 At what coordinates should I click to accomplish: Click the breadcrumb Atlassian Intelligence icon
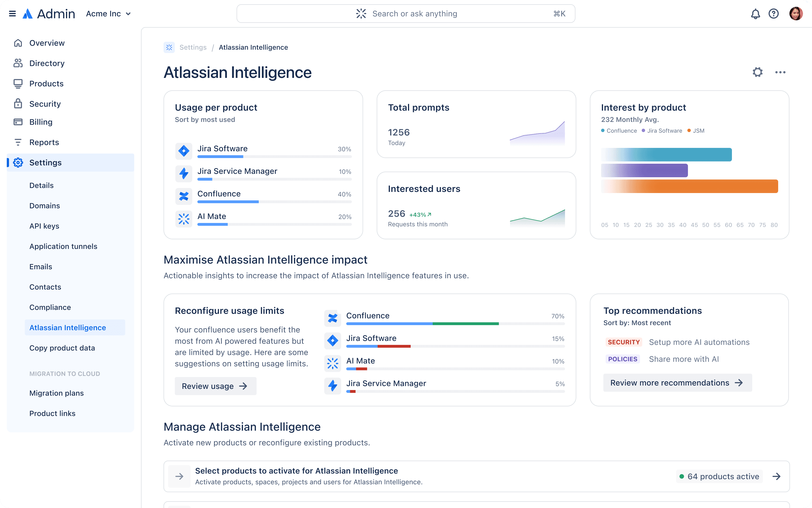(169, 47)
